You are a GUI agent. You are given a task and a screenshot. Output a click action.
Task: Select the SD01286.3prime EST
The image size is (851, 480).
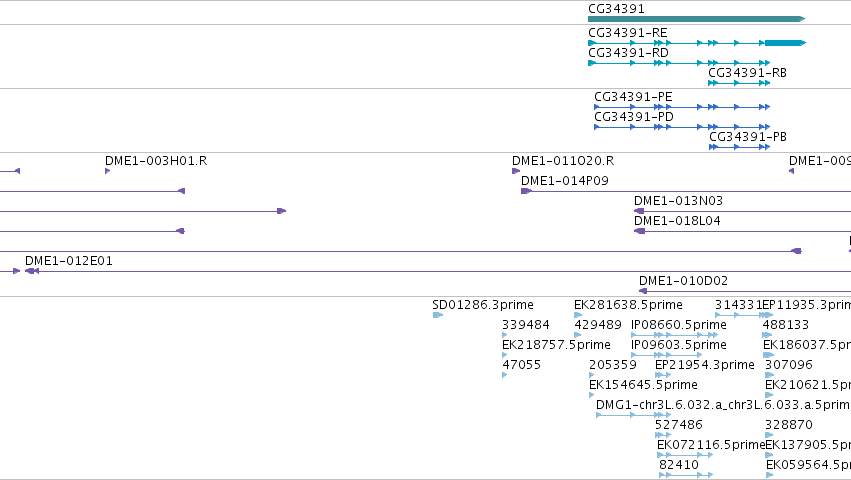click(437, 315)
